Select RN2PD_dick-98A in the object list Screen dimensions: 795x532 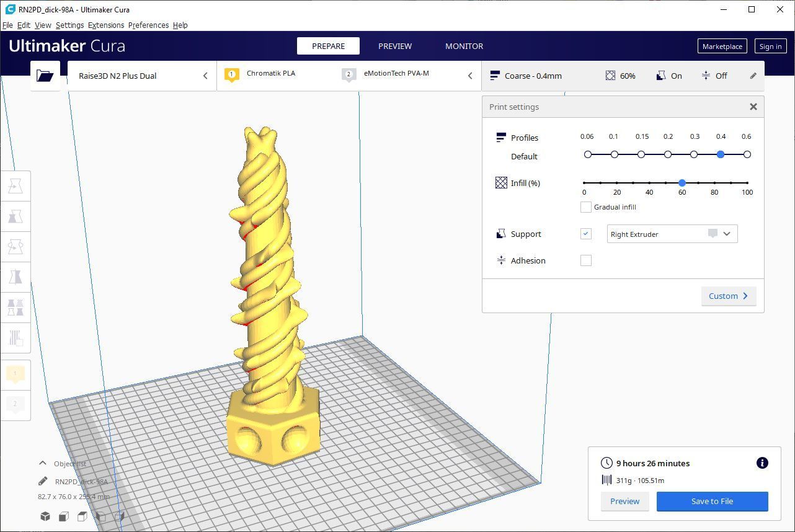(x=81, y=481)
